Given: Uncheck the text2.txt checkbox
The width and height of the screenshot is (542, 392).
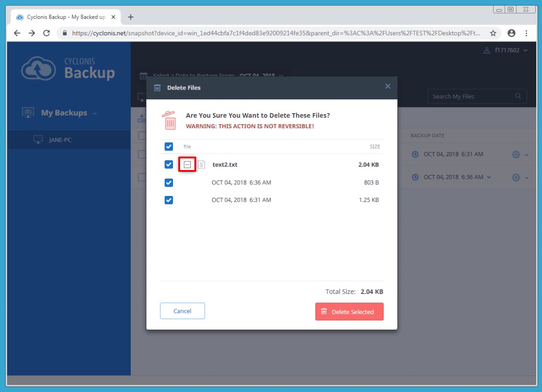Looking at the screenshot, I should [x=169, y=165].
